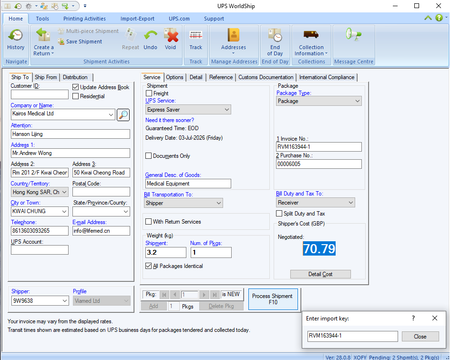The height and width of the screenshot is (360, 450).
Task: Go to next package arrow
Action: pyautogui.click(x=204, y=294)
